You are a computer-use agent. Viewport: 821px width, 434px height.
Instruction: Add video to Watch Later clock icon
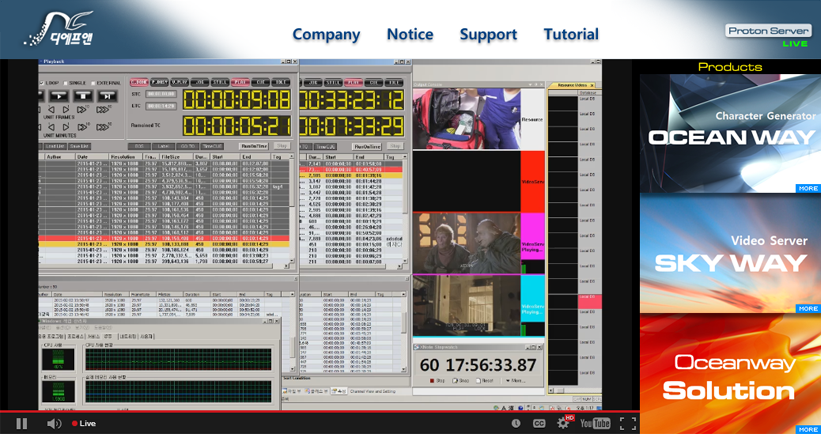(516, 424)
